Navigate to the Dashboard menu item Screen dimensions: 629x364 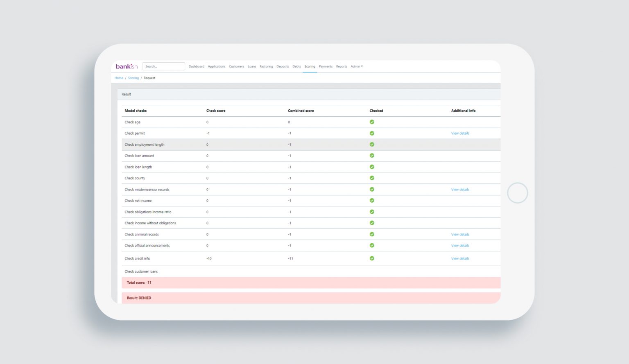[197, 66]
